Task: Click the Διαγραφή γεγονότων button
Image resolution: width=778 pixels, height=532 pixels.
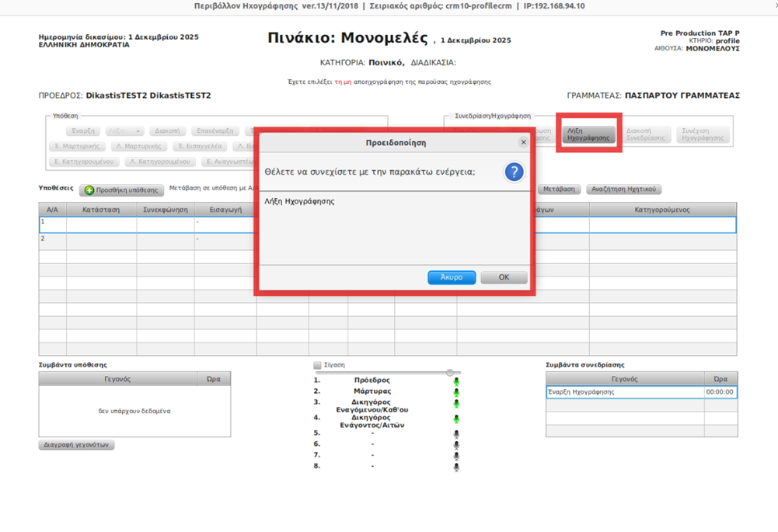Action: [76, 445]
